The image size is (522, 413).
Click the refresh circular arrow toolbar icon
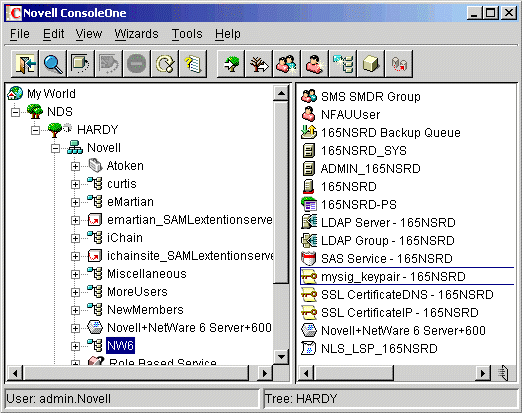(165, 64)
